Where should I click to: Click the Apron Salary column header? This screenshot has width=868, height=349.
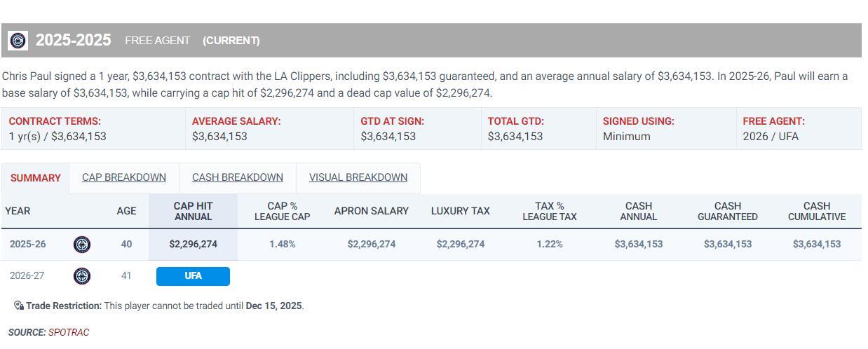tap(371, 211)
